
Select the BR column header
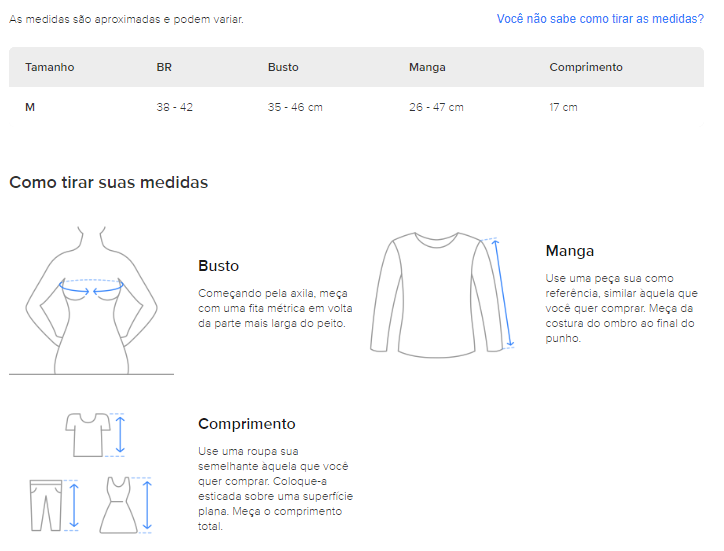point(164,67)
